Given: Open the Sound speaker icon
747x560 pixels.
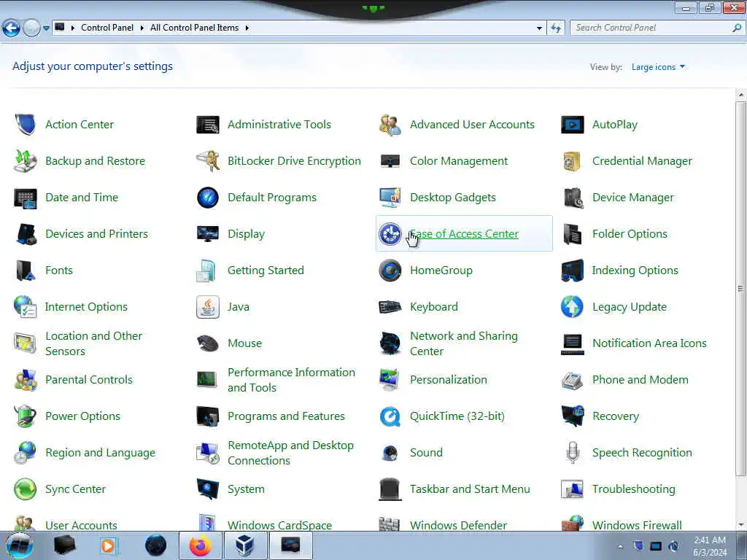Looking at the screenshot, I should 390,453.
